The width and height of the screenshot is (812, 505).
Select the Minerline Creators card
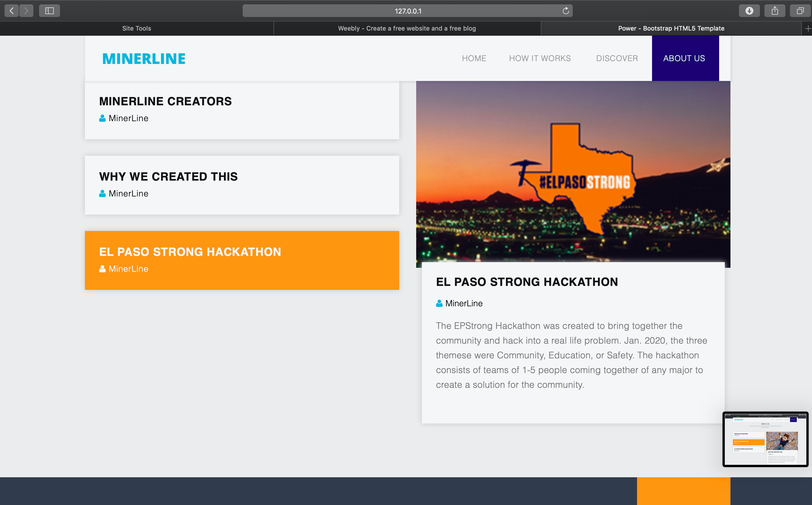(x=242, y=110)
